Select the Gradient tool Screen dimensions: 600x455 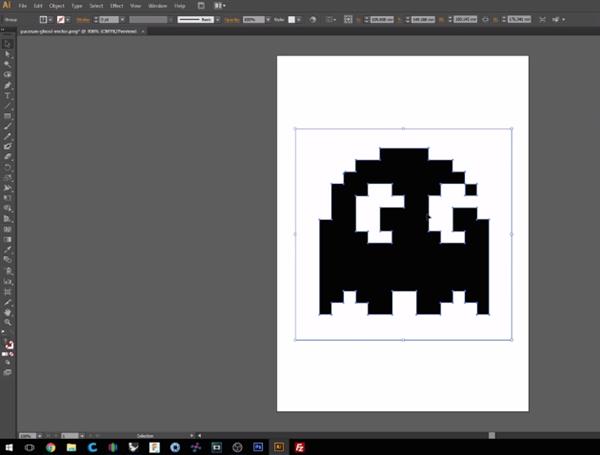pos(7,240)
